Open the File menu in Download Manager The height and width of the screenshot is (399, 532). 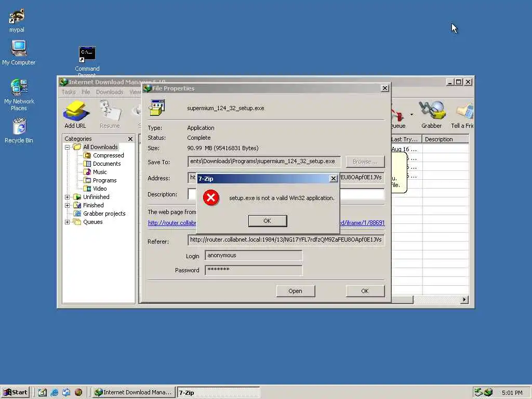pyautogui.click(x=86, y=92)
